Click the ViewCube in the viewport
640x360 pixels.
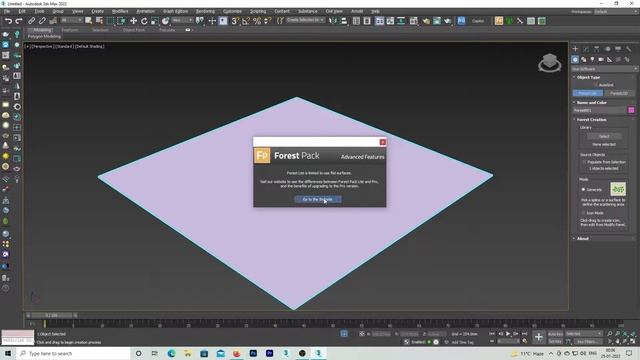click(x=549, y=62)
